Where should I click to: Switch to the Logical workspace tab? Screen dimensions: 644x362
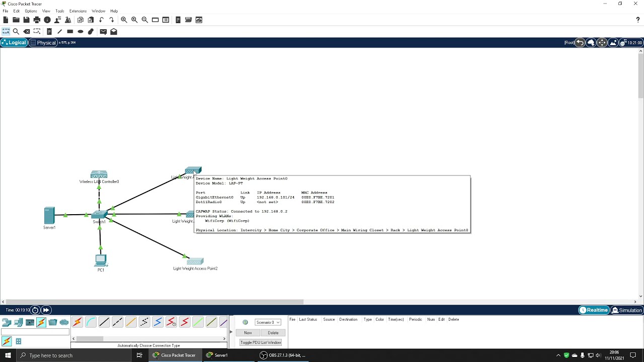point(14,43)
